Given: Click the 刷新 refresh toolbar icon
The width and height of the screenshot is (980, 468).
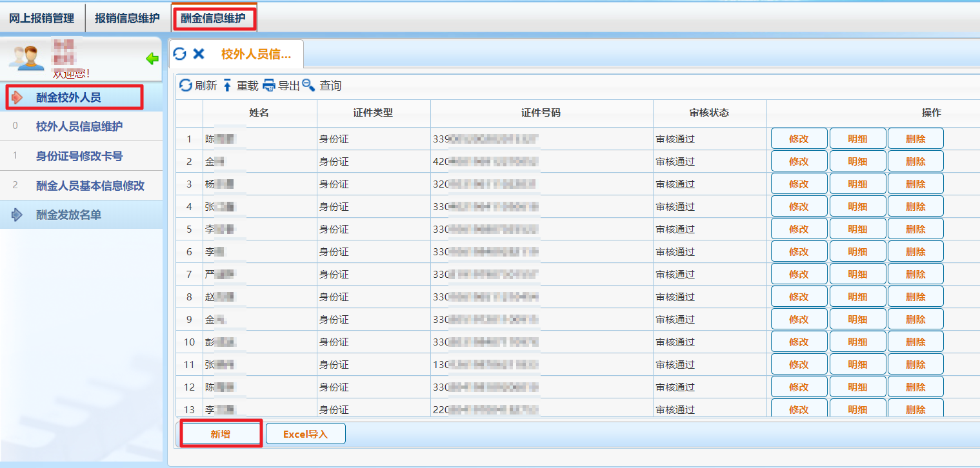Looking at the screenshot, I should click(x=186, y=86).
